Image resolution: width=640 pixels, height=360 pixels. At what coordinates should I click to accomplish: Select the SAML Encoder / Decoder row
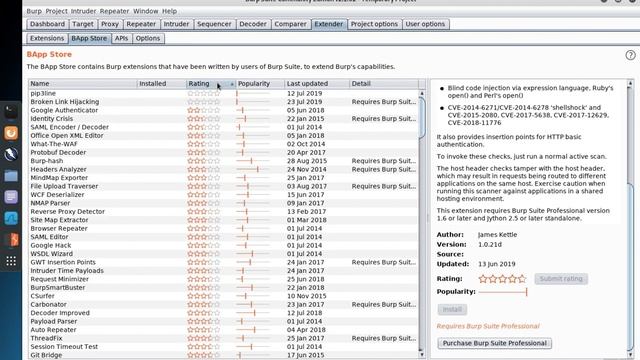pyautogui.click(x=223, y=127)
